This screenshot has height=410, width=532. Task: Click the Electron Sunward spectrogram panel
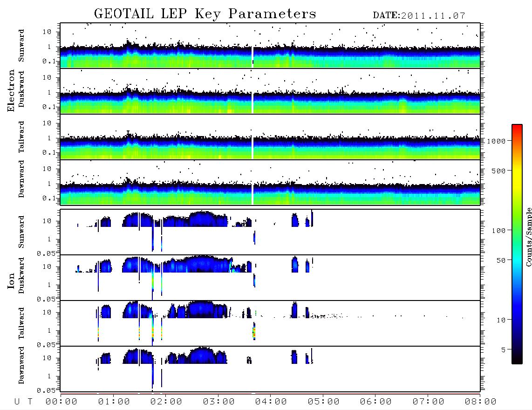[x=270, y=46]
